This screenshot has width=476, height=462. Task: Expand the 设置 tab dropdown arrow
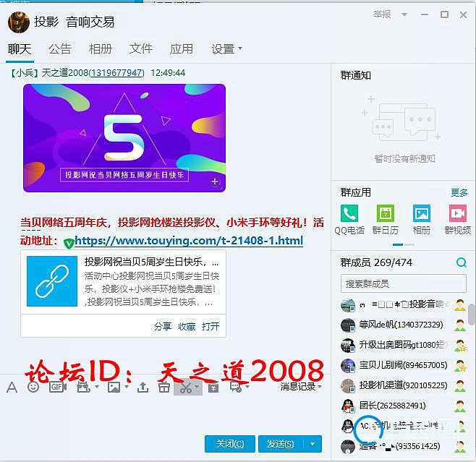(240, 48)
